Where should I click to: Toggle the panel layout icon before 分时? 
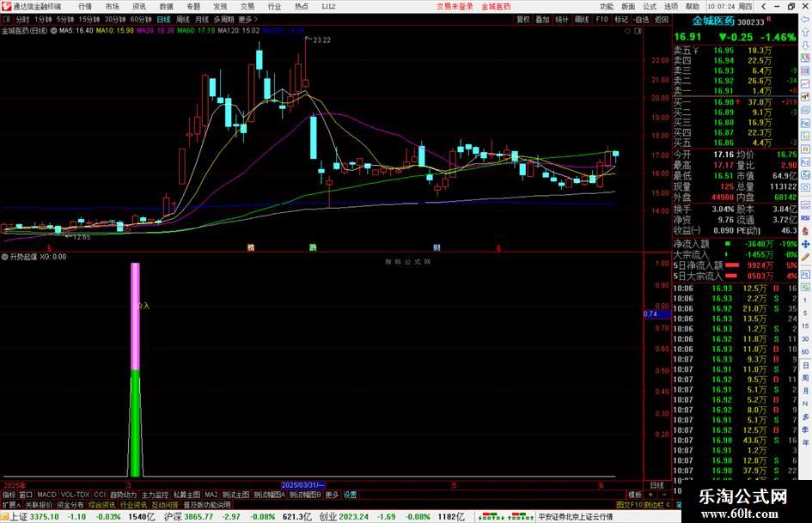pos(7,20)
